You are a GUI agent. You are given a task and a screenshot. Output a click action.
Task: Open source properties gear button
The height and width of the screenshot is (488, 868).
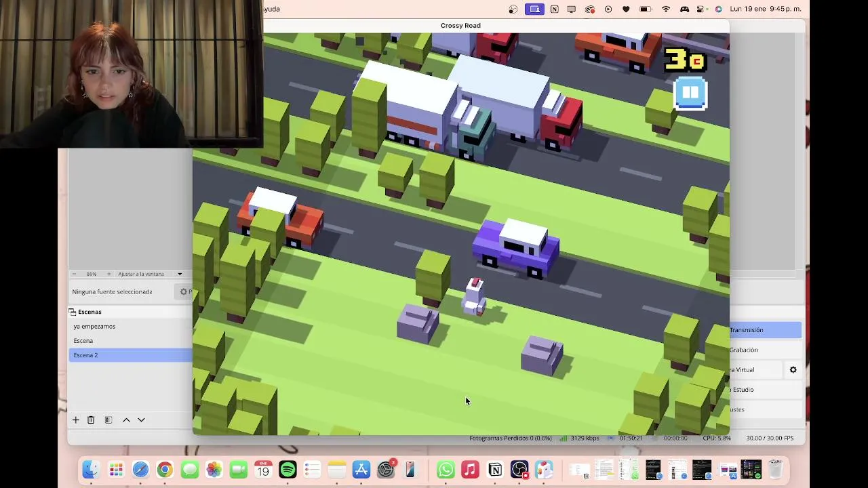point(184,291)
